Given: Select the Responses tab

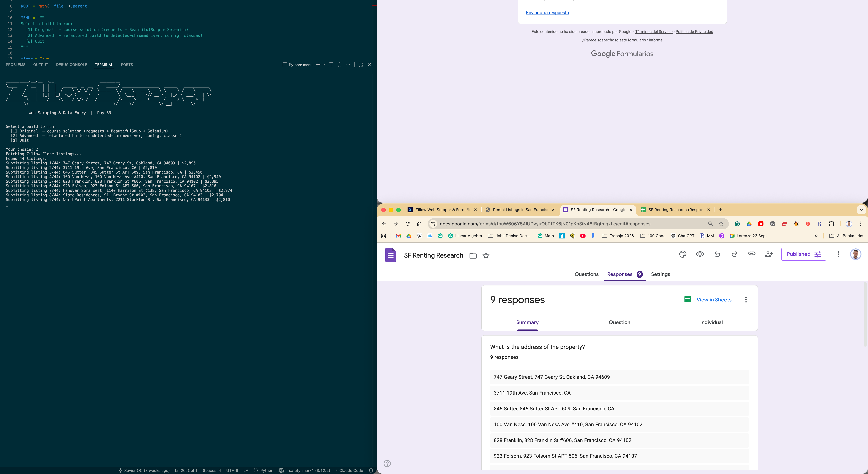Looking at the screenshot, I should click(625, 274).
